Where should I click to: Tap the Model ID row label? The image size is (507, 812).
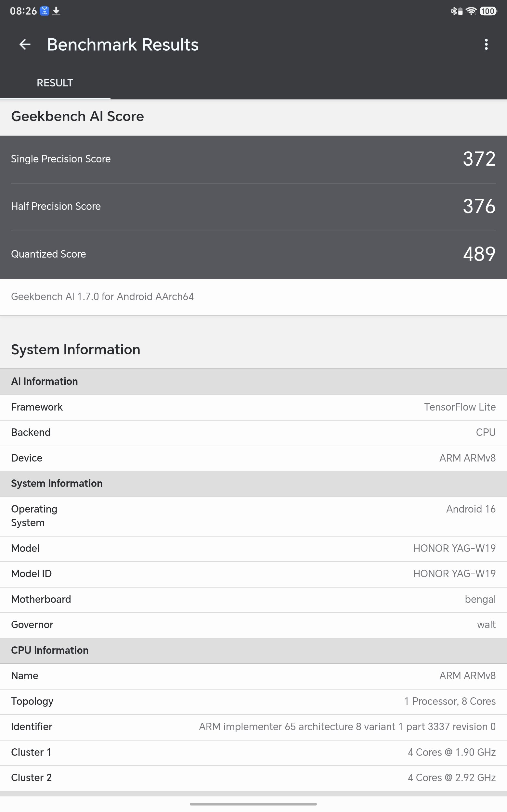tap(32, 574)
